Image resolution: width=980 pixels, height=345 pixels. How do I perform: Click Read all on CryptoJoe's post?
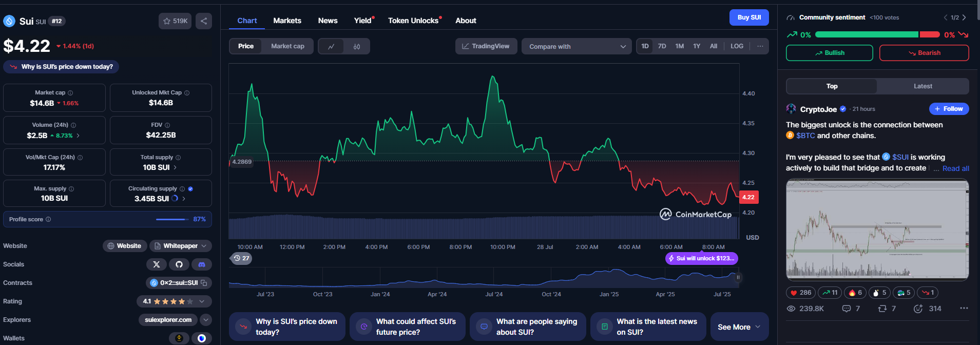click(955, 168)
